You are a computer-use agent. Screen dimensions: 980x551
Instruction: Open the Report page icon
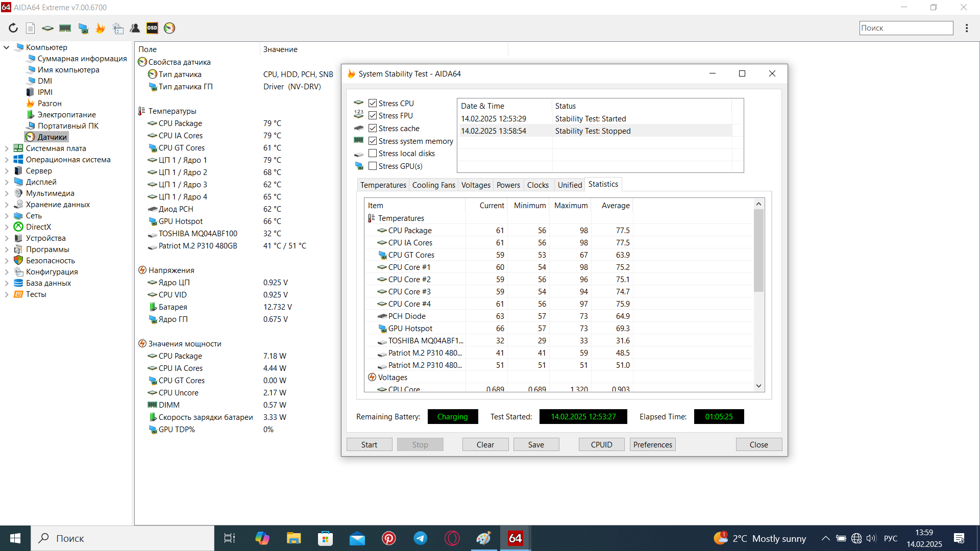click(31, 28)
